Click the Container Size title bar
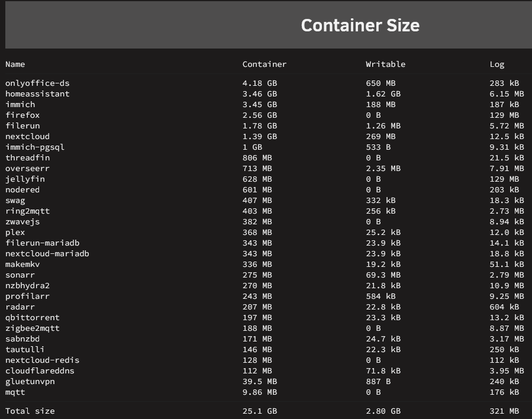 [x=269, y=25]
